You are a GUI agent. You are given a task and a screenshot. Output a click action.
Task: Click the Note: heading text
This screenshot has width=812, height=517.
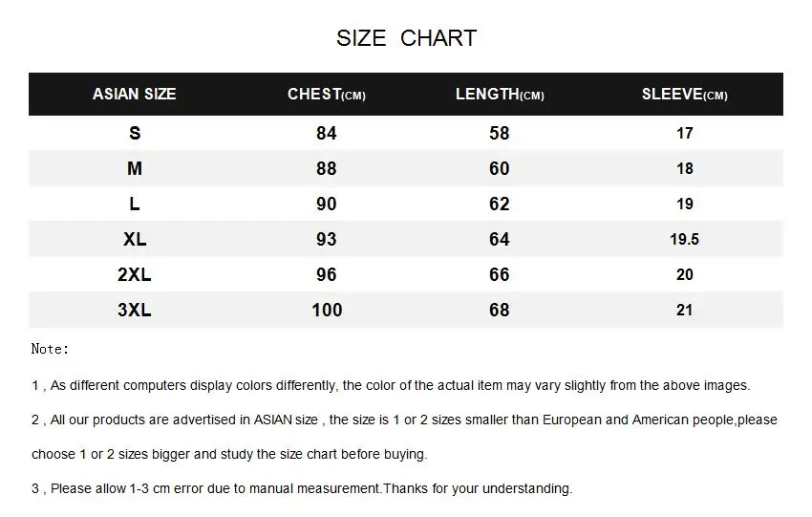pyautogui.click(x=50, y=349)
